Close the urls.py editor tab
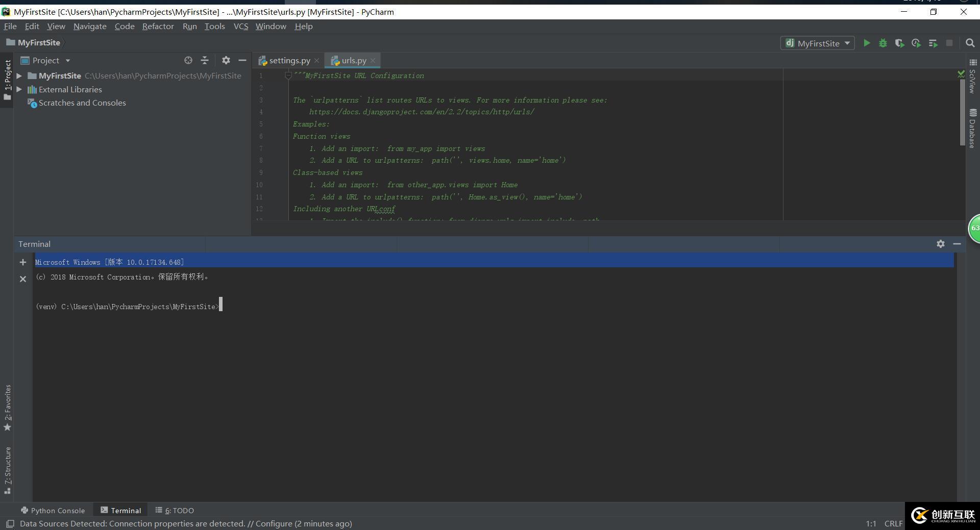The image size is (980, 530). (373, 60)
